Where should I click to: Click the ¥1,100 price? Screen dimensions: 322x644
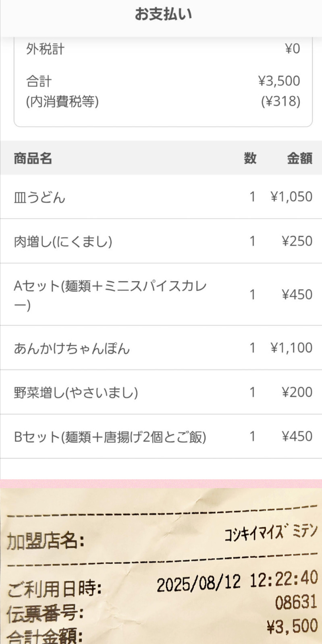291,348
